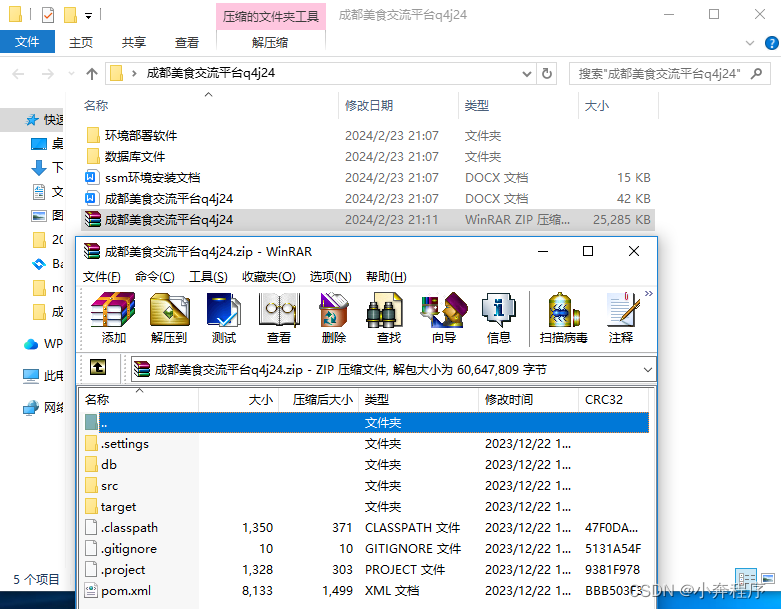Viewport: 781px width, 609px height.
Task: Sort Explorer files by 修改日期 column
Action: tap(398, 106)
